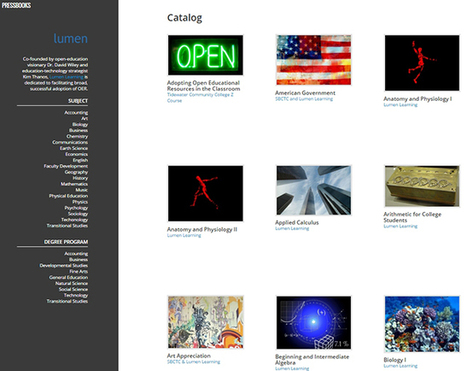Open the Biology I coral reef thumbnail
467x371 pixels.
point(422,324)
